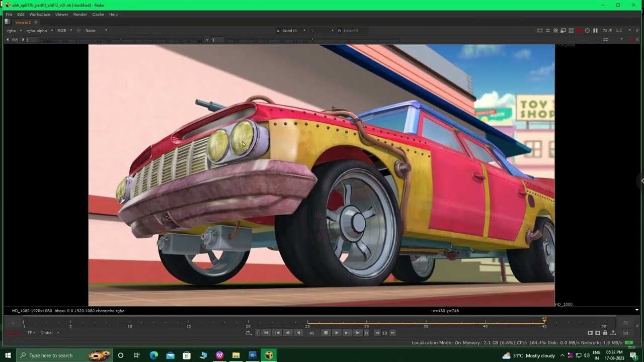Viewport: 644px width, 362px height.
Task: Toggle the lock icon near timeline end
Action: (605, 333)
